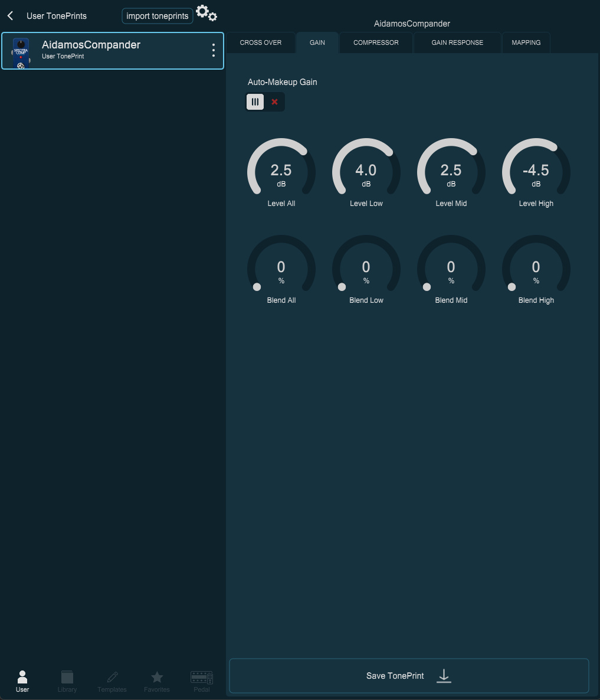Open AidamosCompander three-dot options menu

[x=213, y=50]
